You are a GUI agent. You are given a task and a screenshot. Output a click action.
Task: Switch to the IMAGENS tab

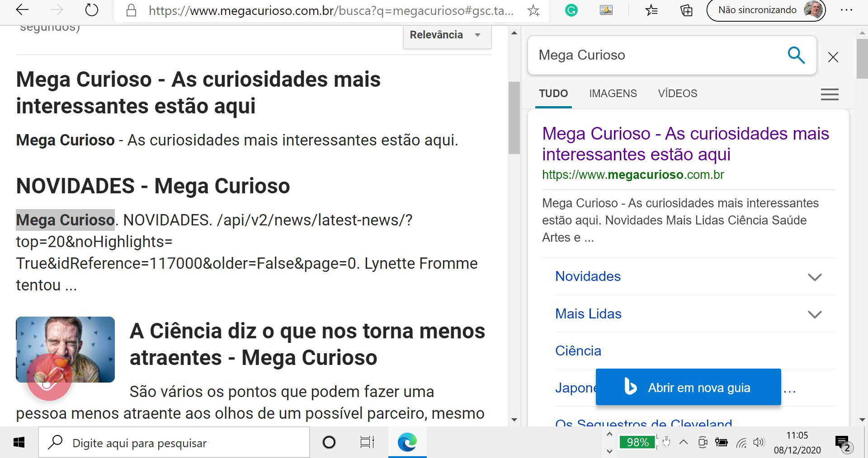pyautogui.click(x=613, y=93)
